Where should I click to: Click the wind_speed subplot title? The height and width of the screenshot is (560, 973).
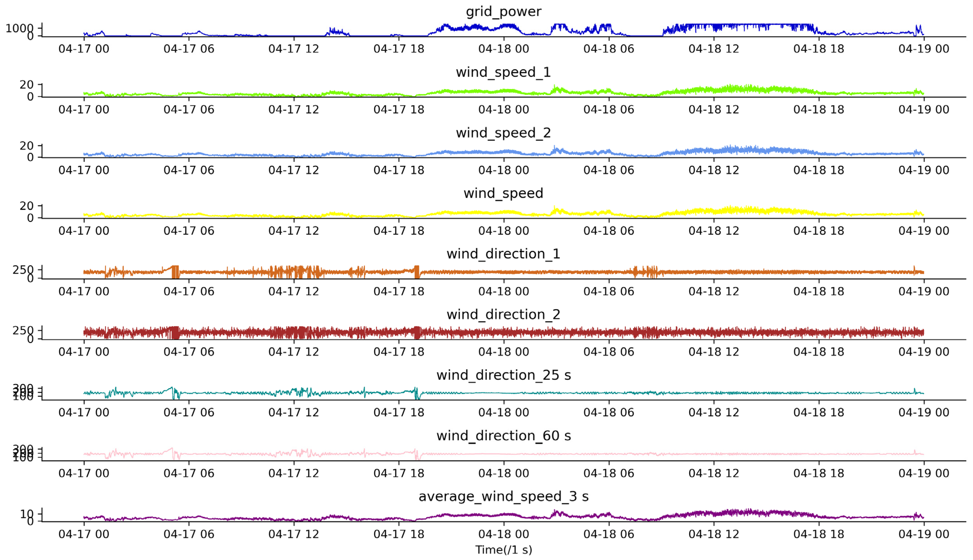coord(503,193)
